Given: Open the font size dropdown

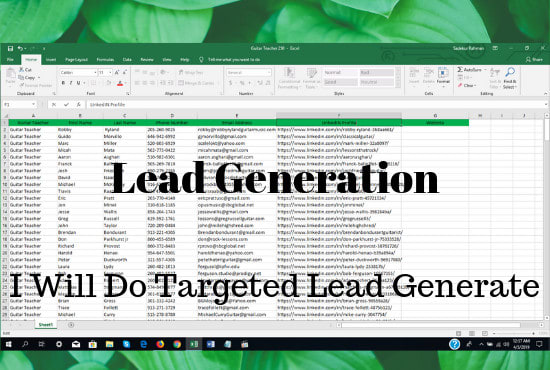Looking at the screenshot, I should pos(110,73).
